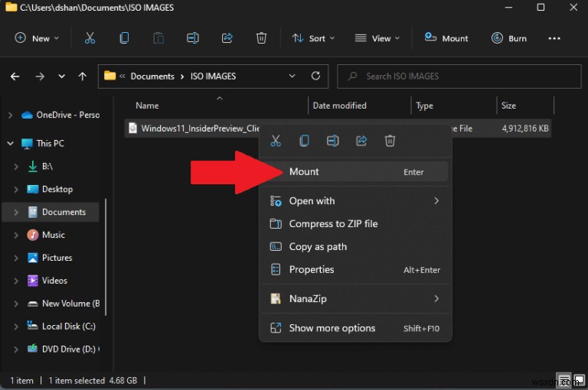Click the folder icon in the address bar
The width and height of the screenshot is (588, 390).
[x=109, y=76]
